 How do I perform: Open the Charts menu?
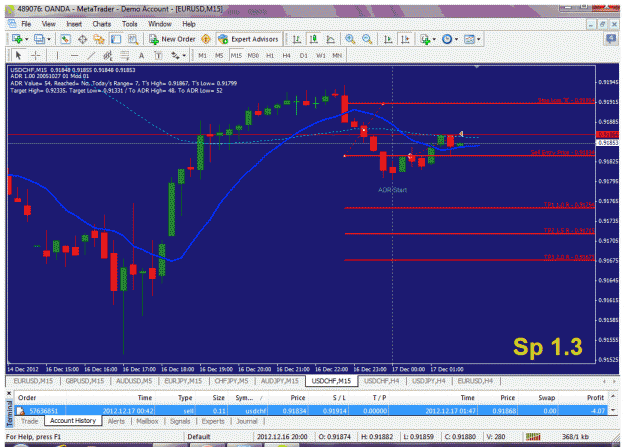click(x=102, y=24)
